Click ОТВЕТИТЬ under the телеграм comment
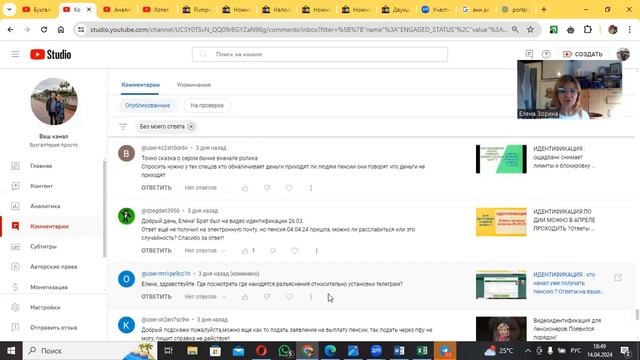 click(x=156, y=297)
